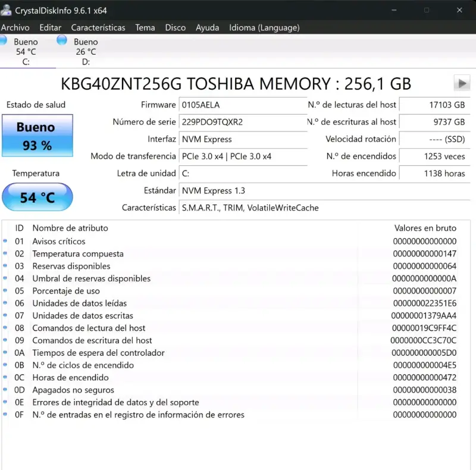Open the Editar menu
The height and width of the screenshot is (470, 476).
pyautogui.click(x=51, y=27)
